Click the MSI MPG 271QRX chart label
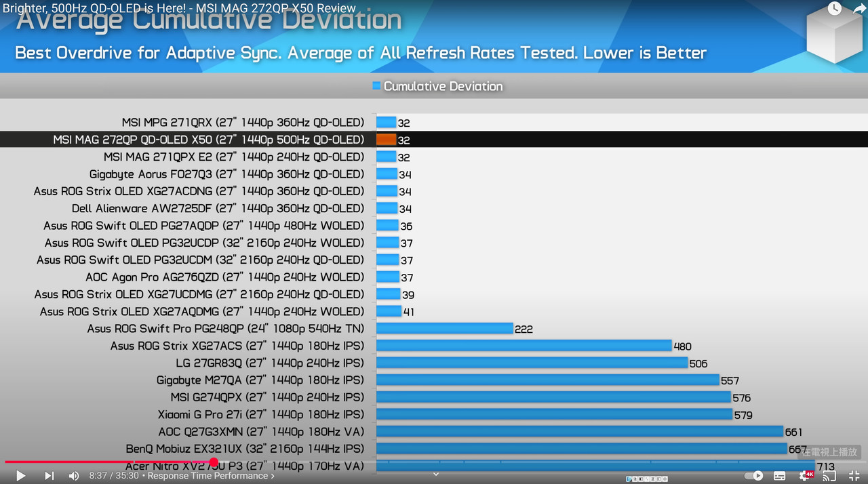Screen dimensions: 868x484 pyautogui.click(x=243, y=123)
